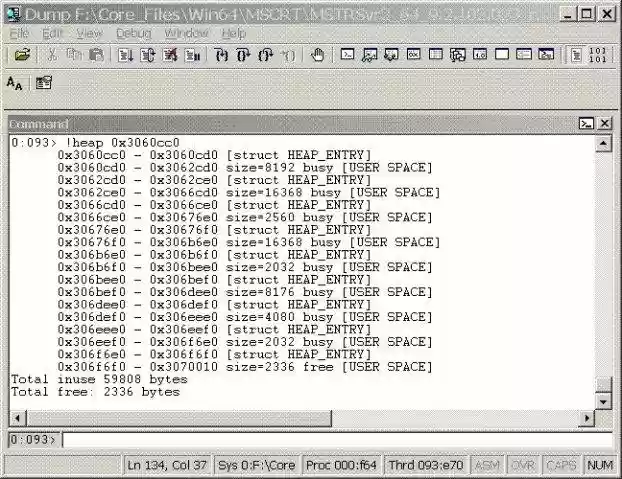This screenshot has width=622, height=479.
Task: Click the CAPS status bar indicator
Action: pyautogui.click(x=561, y=465)
